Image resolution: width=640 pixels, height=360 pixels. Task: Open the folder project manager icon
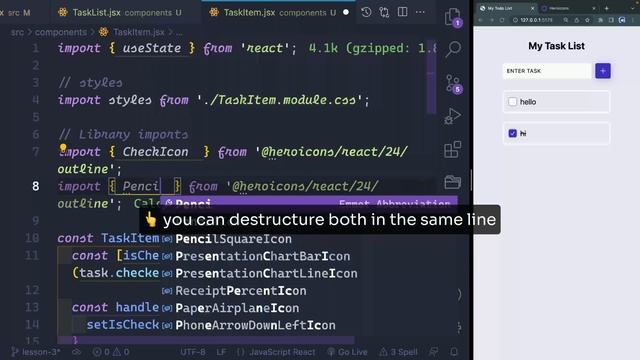click(453, 182)
